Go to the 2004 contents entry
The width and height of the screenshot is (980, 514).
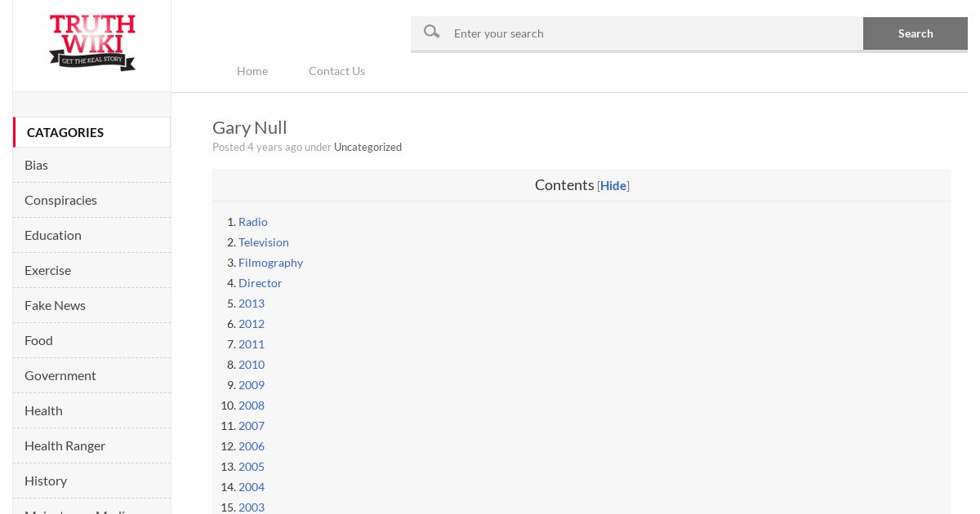252,487
